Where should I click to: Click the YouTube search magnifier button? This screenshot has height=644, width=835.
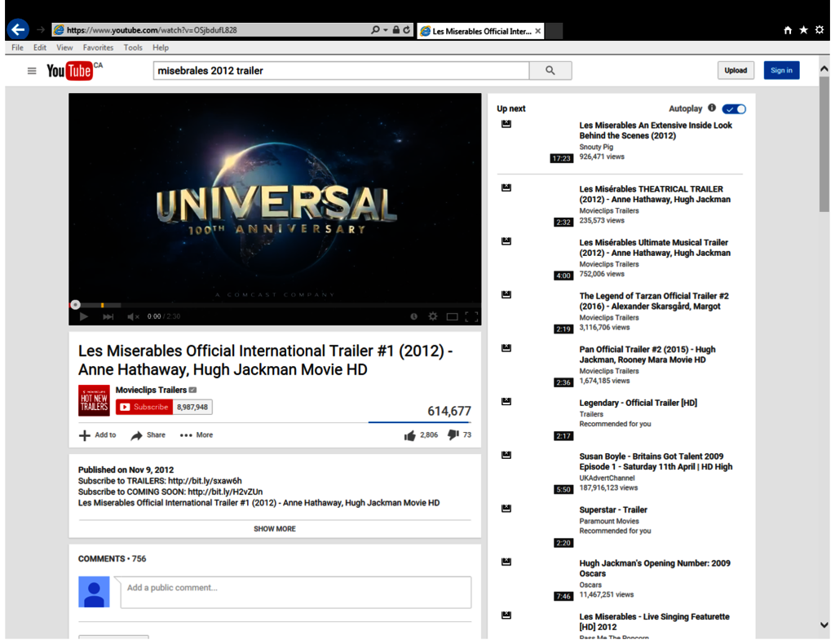[550, 70]
